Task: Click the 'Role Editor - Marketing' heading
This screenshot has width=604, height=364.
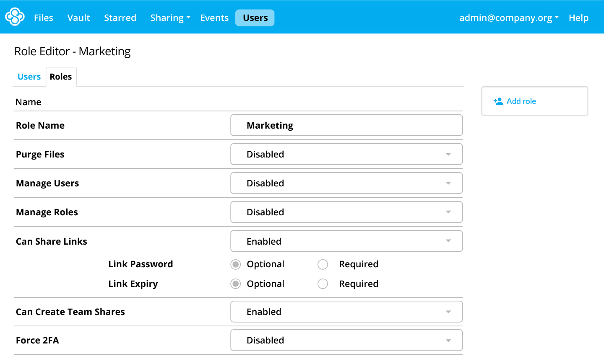Action: click(73, 51)
